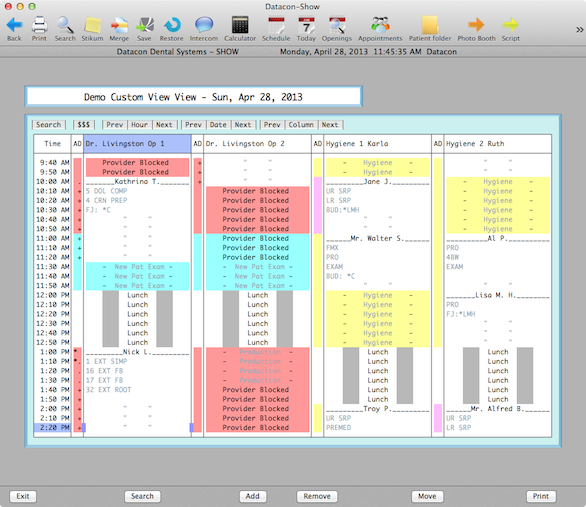This screenshot has width=586, height=507.
Task: Select Hygiene 2 Ruth column header
Action: [x=497, y=144]
